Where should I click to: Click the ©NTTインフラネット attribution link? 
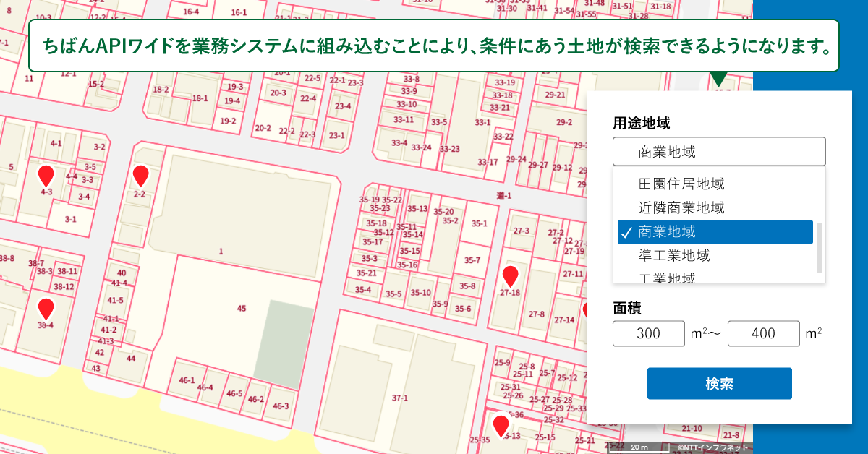[x=712, y=447]
